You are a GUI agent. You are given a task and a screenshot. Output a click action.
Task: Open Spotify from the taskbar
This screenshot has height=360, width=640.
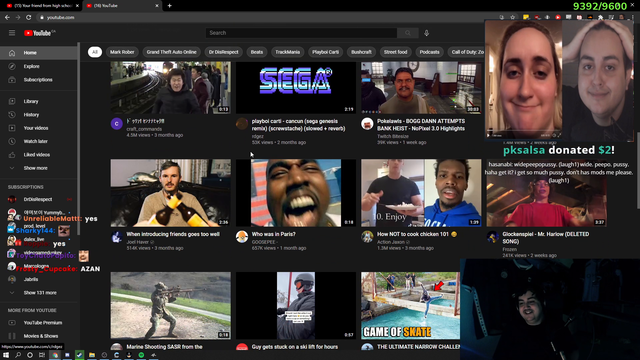[141, 355]
